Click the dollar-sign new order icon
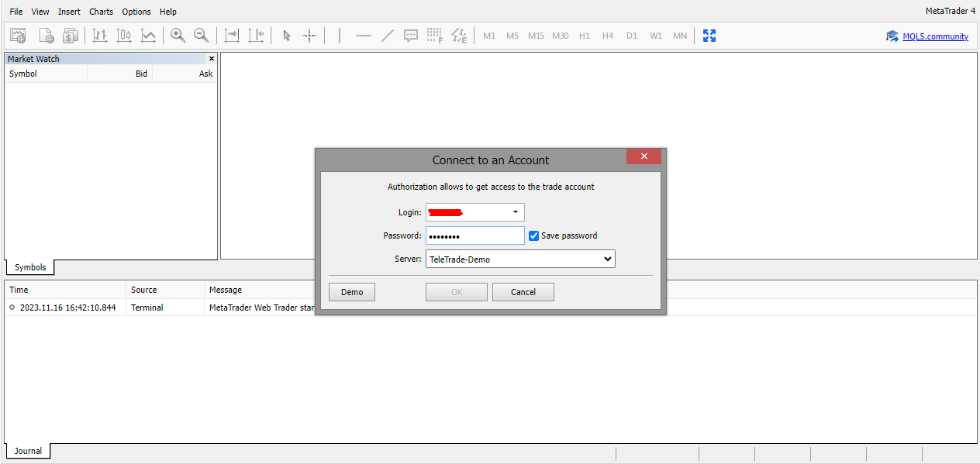980x464 pixels. [x=71, y=35]
